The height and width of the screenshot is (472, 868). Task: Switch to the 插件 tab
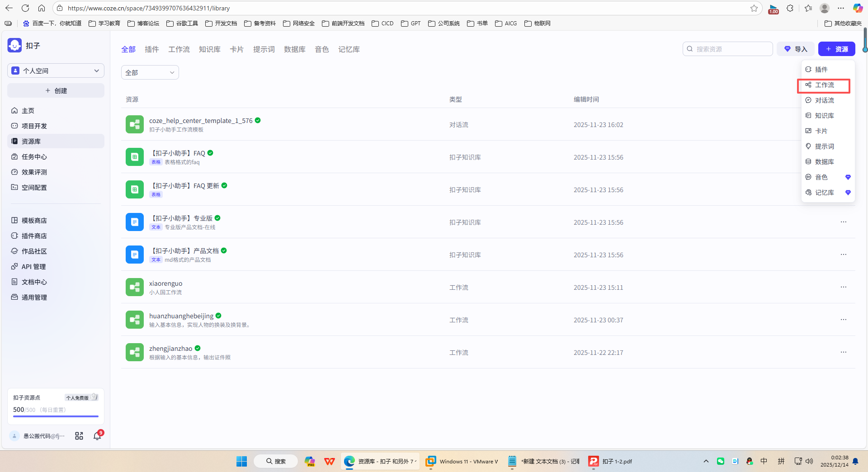[152, 49]
